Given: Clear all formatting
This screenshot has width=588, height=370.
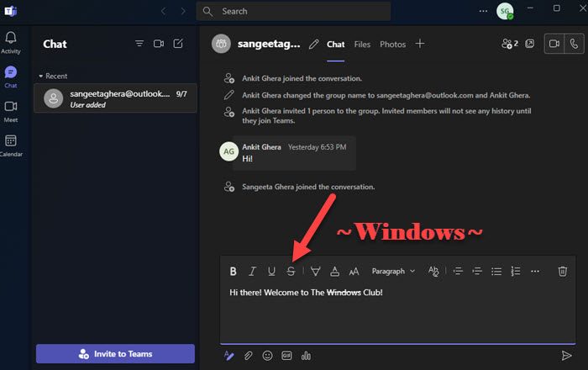Looking at the screenshot, I should click(x=433, y=271).
